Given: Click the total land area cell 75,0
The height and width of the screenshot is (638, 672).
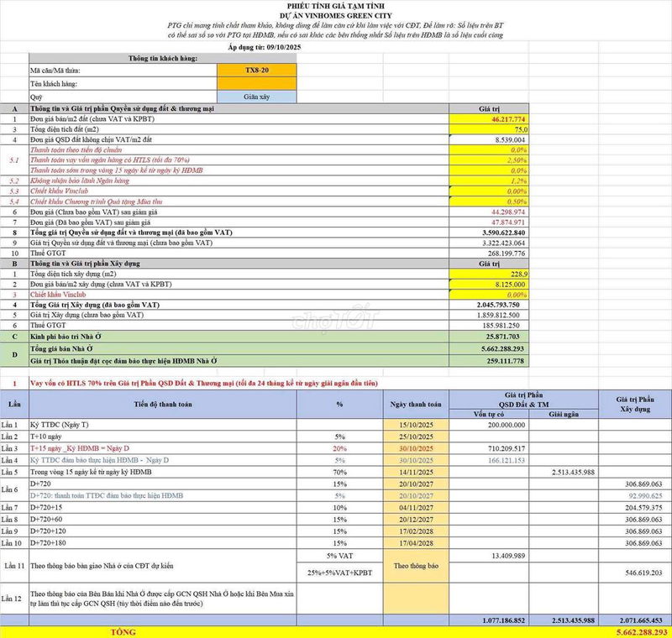Looking at the screenshot, I should (490, 130).
